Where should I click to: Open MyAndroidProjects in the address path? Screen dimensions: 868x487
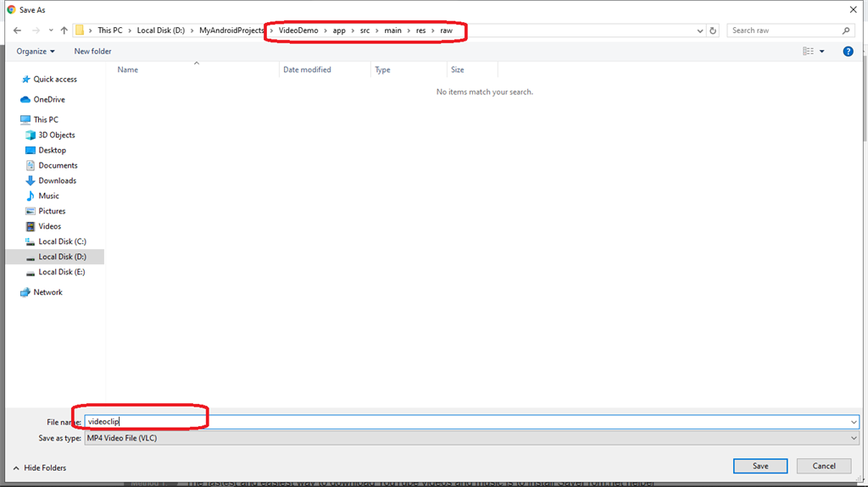(231, 30)
